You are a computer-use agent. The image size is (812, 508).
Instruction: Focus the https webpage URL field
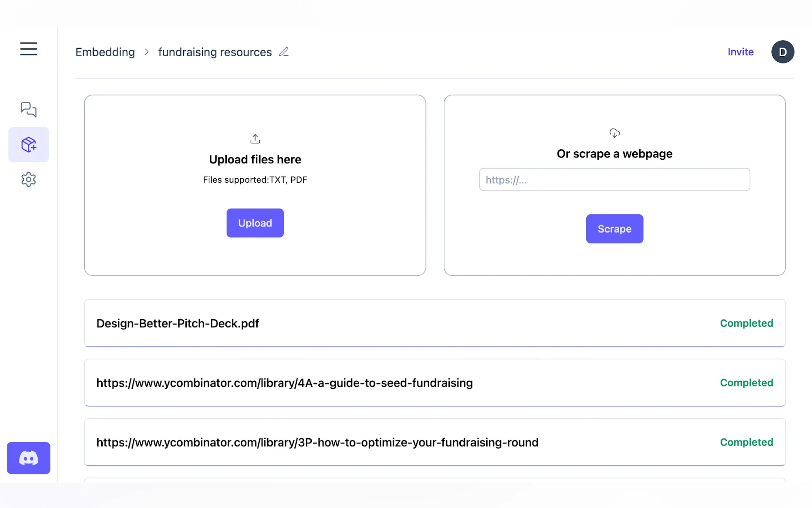614,180
